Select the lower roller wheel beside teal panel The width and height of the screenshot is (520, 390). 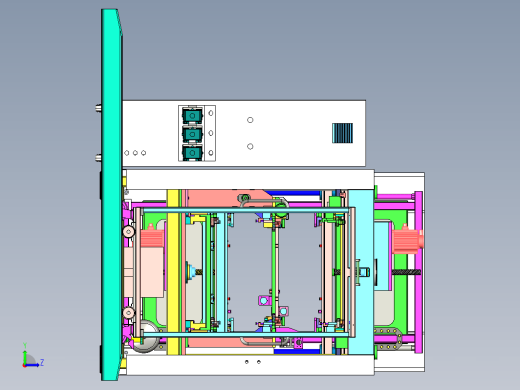coord(129,313)
